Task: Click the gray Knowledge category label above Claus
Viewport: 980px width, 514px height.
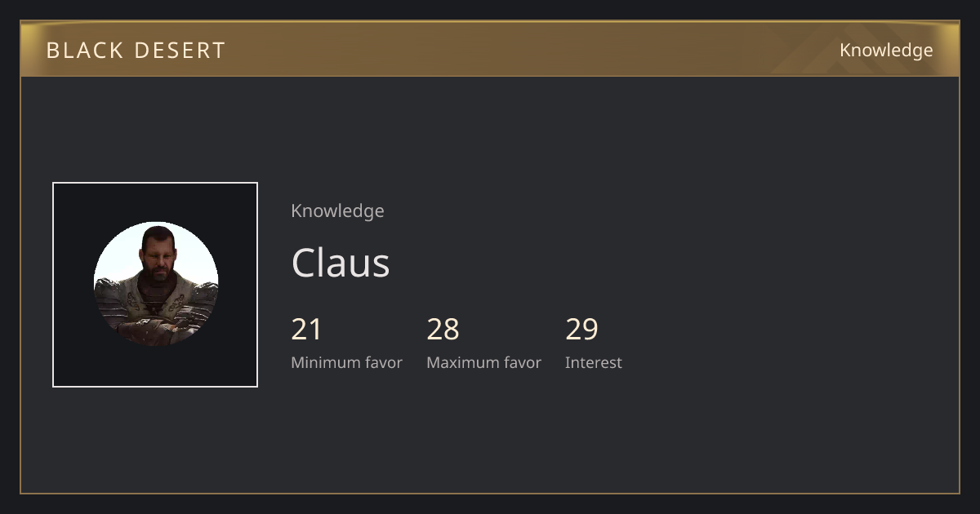Action: point(337,210)
